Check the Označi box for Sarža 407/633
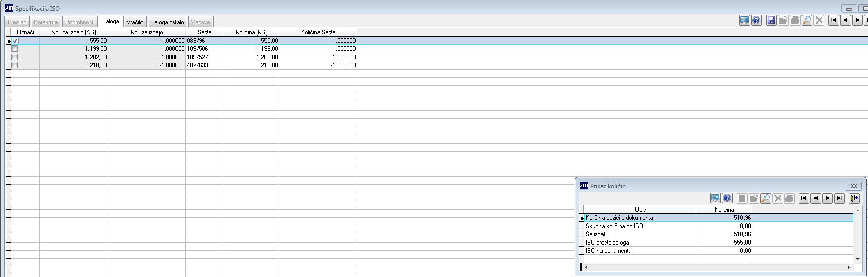868x277 pixels. [15, 65]
